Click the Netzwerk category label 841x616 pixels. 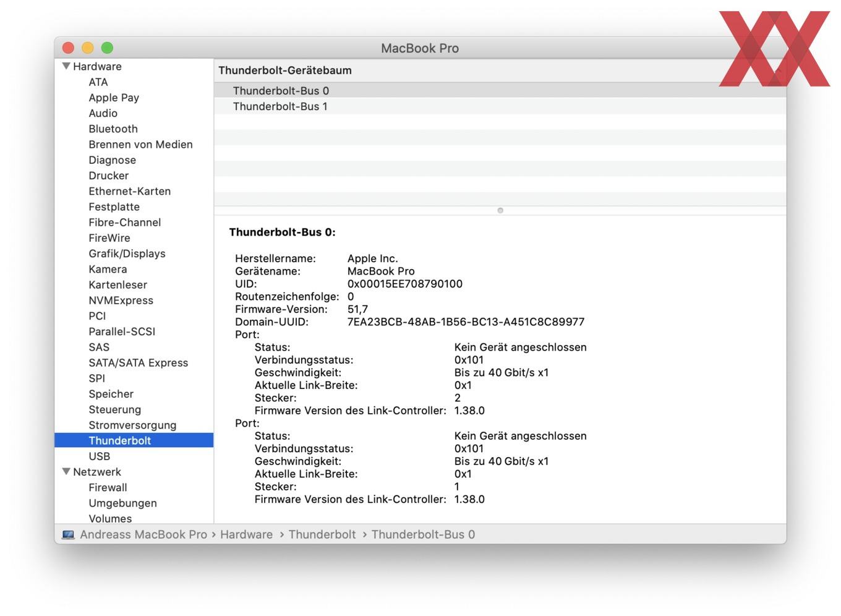[x=97, y=472]
